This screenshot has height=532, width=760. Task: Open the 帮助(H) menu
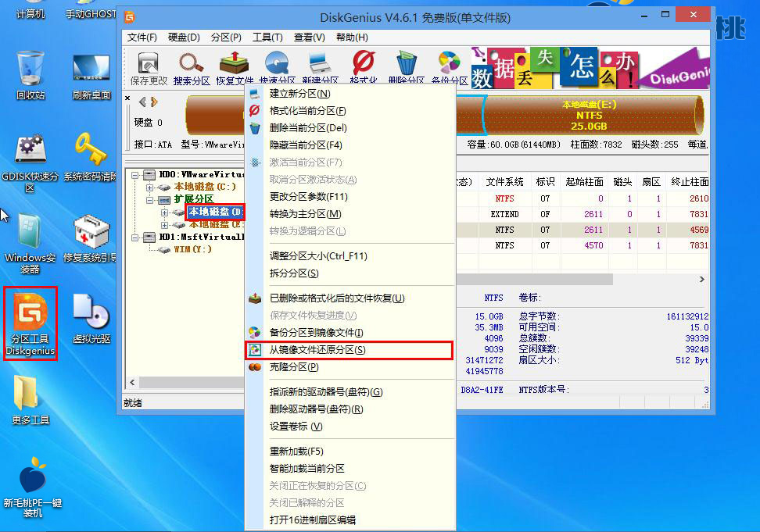click(x=352, y=37)
